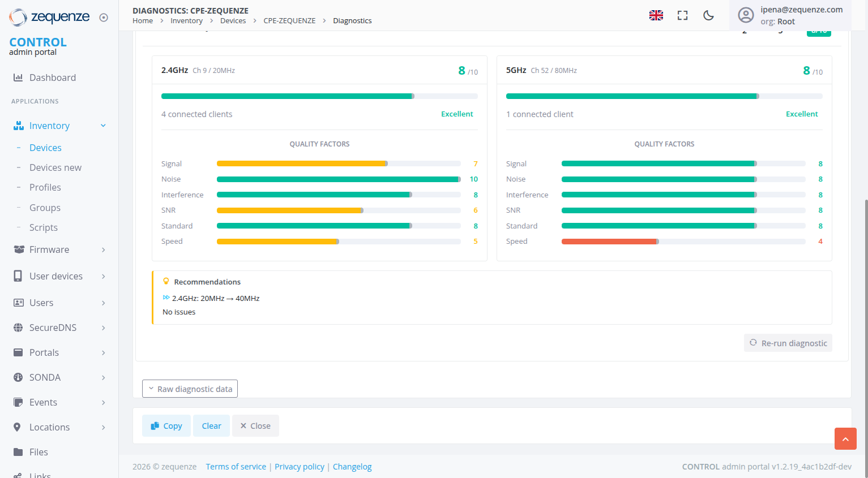Toggle fullscreen view
The height and width of the screenshot is (478, 868).
[x=682, y=16]
